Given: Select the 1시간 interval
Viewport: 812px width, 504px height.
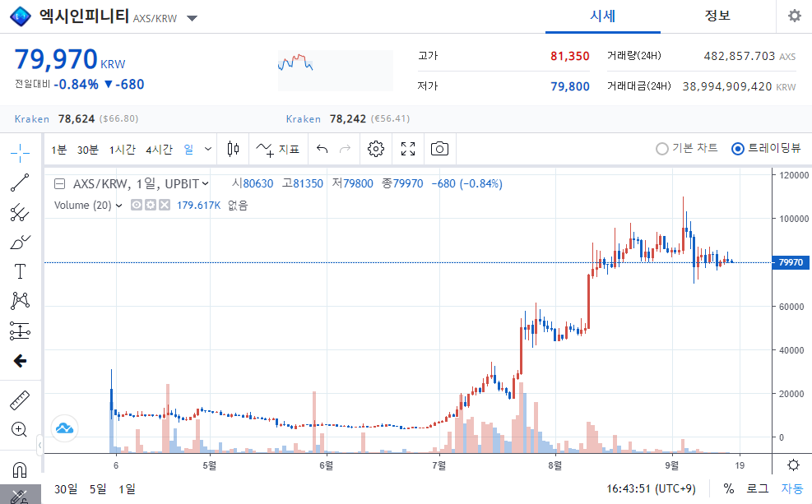Looking at the screenshot, I should (x=123, y=150).
